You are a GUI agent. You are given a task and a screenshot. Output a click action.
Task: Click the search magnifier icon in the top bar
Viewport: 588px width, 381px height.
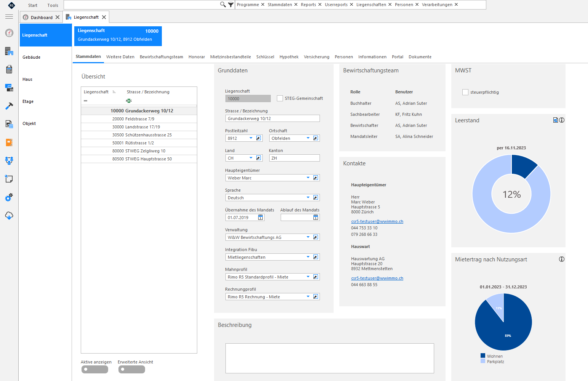[x=223, y=5]
